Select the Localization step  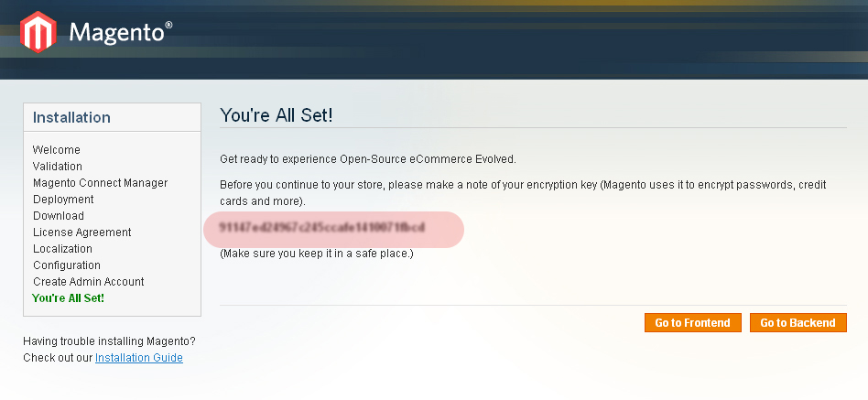62,248
